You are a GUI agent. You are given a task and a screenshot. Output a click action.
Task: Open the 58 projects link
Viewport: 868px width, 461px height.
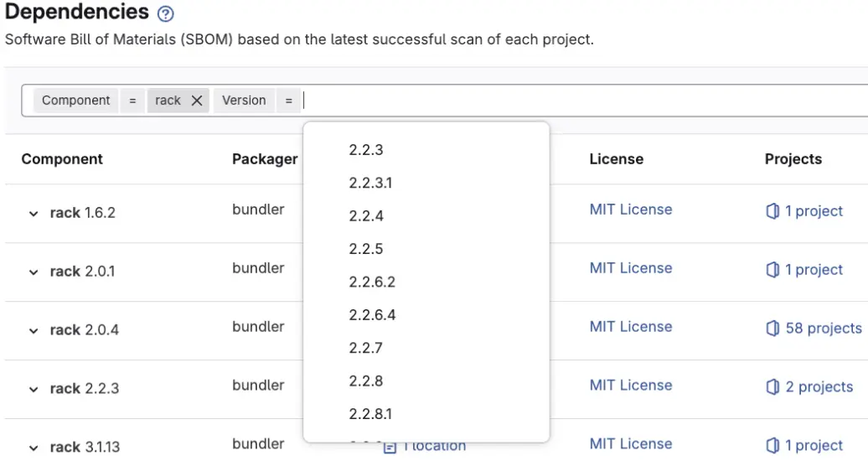point(823,329)
